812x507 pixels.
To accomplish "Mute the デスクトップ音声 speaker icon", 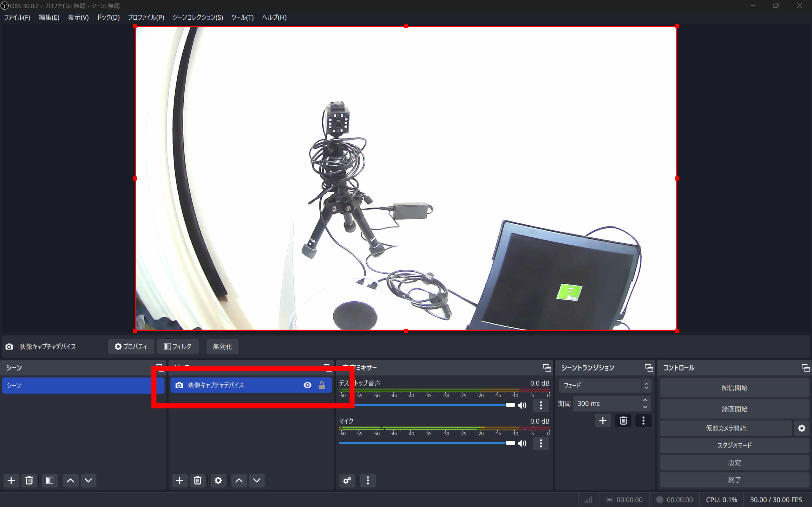I will point(522,405).
